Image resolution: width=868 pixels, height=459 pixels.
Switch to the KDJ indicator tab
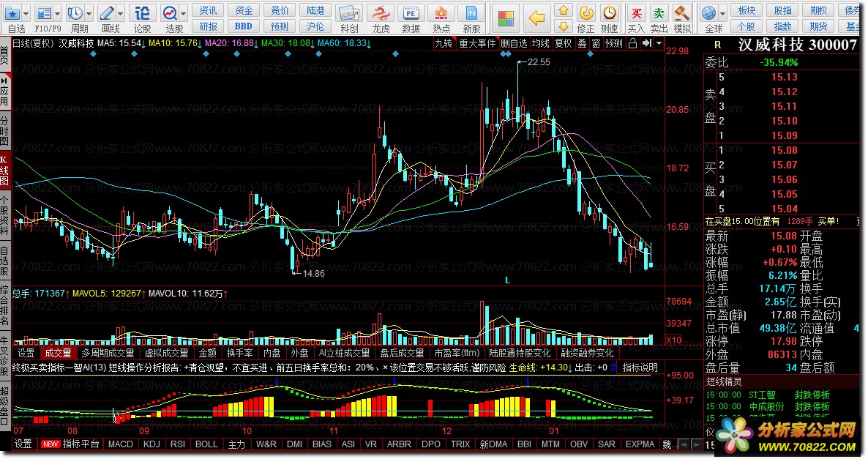151,444
